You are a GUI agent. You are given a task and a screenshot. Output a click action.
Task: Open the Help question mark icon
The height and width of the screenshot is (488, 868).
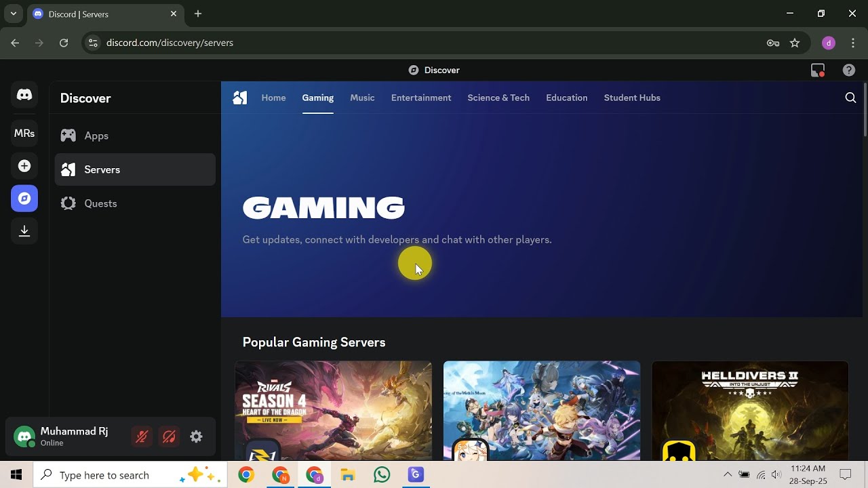(x=848, y=70)
